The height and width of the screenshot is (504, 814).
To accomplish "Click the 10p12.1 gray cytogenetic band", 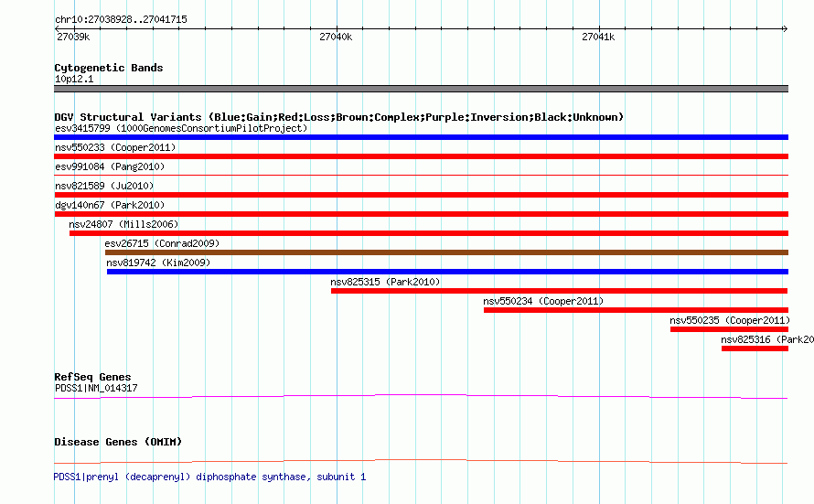I will click(421, 89).
